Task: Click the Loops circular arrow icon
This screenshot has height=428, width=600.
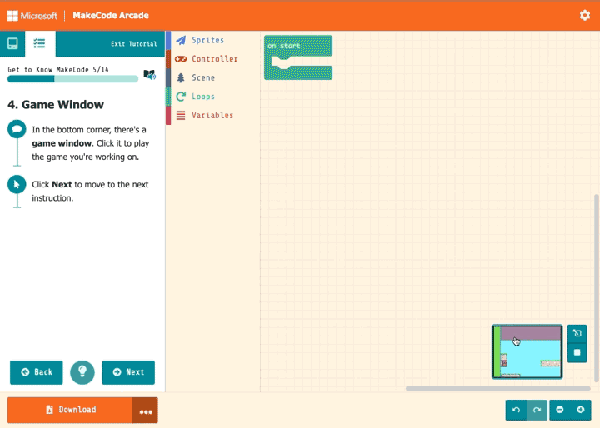Action: tap(181, 96)
